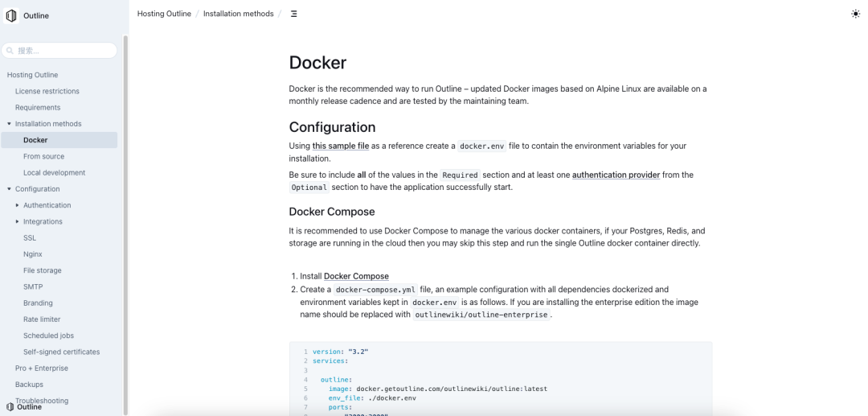Screen dimensions: 868x416
Task: Collapse the Installation methods tree section
Action: tap(9, 124)
